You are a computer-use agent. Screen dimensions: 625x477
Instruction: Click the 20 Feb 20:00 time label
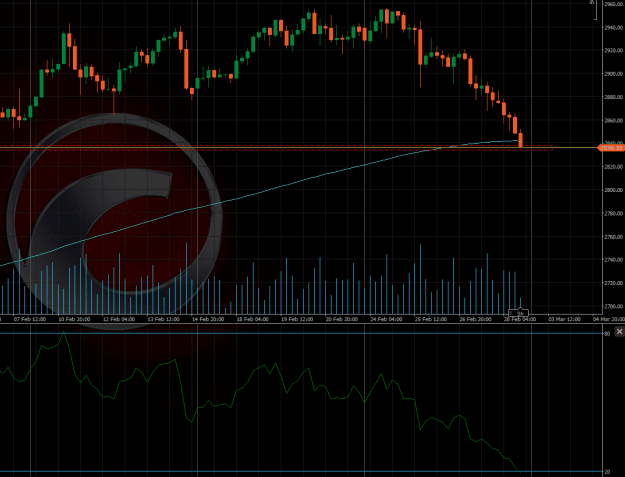(x=342, y=319)
